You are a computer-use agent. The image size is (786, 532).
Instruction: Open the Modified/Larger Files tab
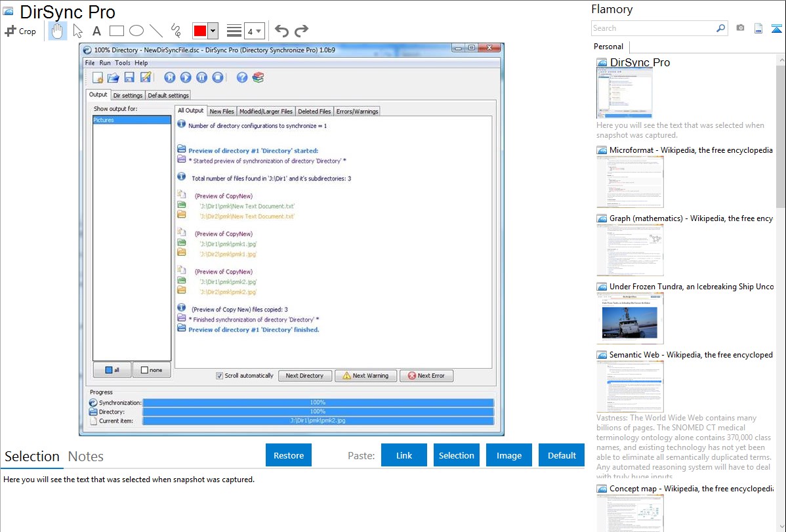[266, 112]
